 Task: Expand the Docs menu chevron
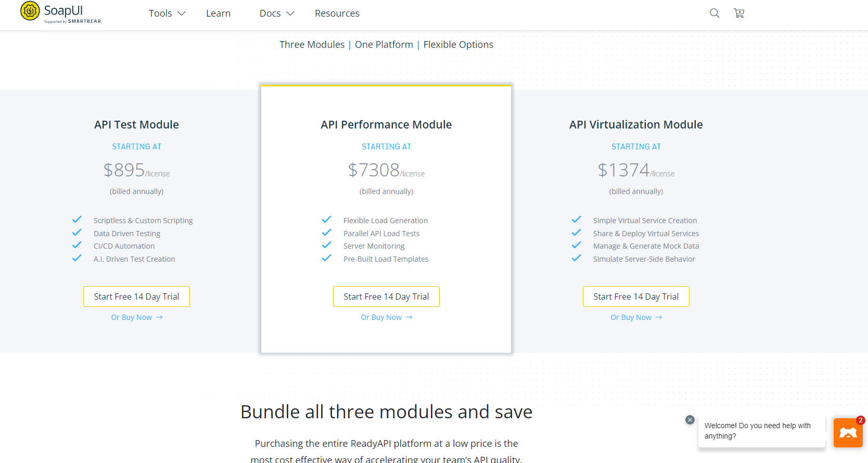pos(290,14)
